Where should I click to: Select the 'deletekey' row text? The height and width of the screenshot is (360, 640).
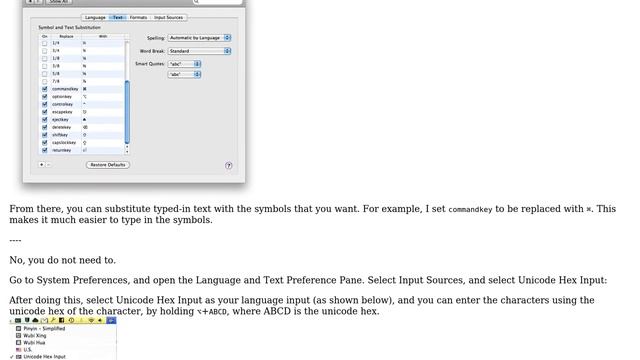click(61, 127)
